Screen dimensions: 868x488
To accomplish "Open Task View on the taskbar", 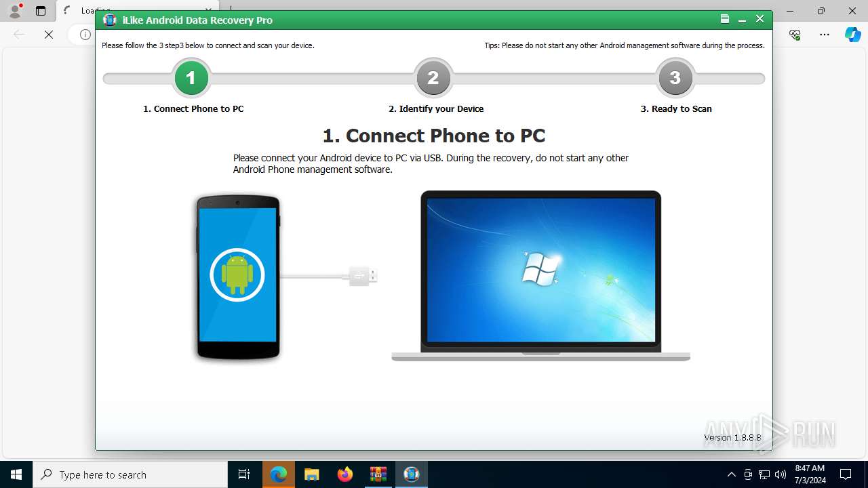I will pos(244,474).
